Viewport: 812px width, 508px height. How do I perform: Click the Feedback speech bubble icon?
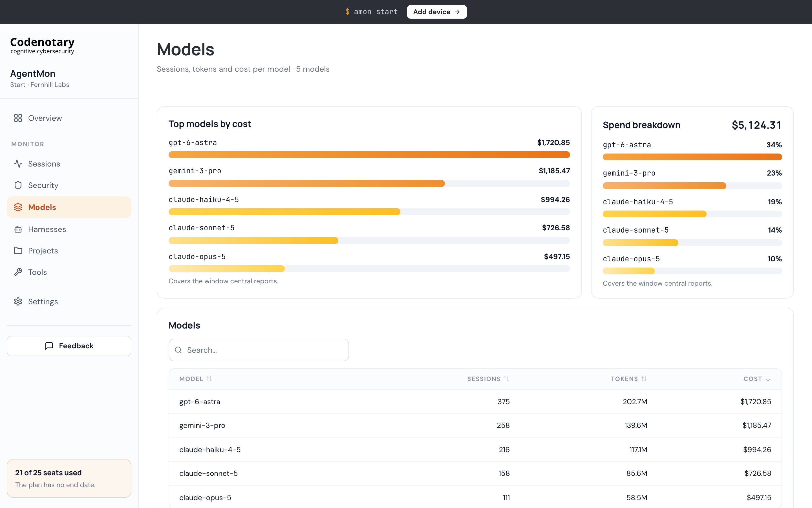click(49, 346)
